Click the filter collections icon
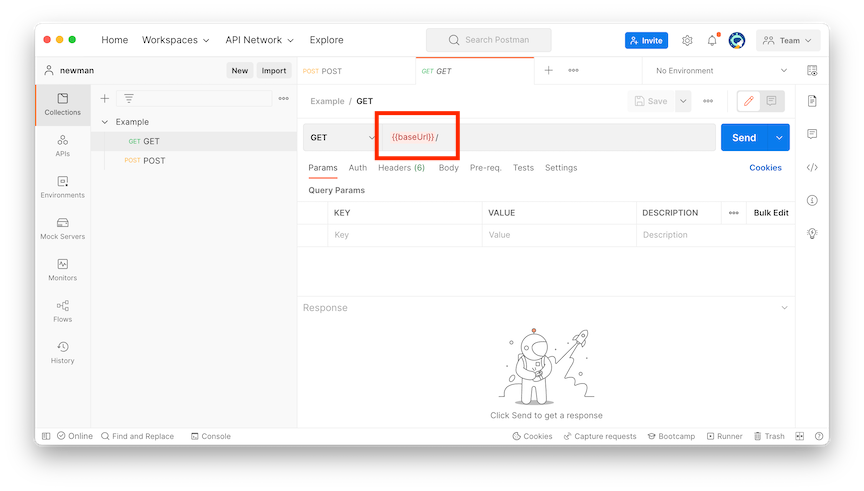The height and width of the screenshot is (491, 864). pos(129,99)
